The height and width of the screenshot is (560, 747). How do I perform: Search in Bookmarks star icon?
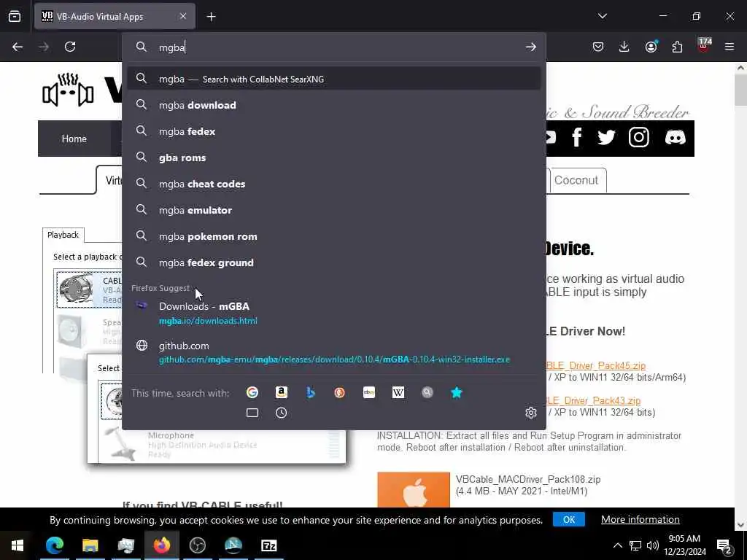(x=457, y=392)
